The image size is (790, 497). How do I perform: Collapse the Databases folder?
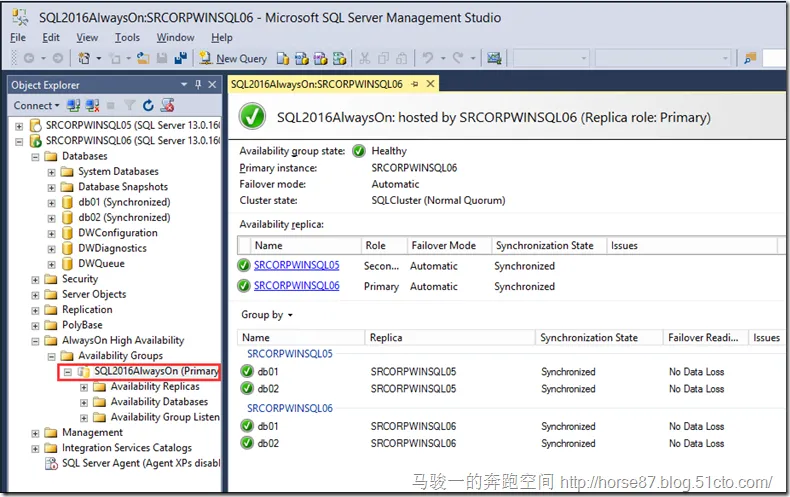[35, 157]
